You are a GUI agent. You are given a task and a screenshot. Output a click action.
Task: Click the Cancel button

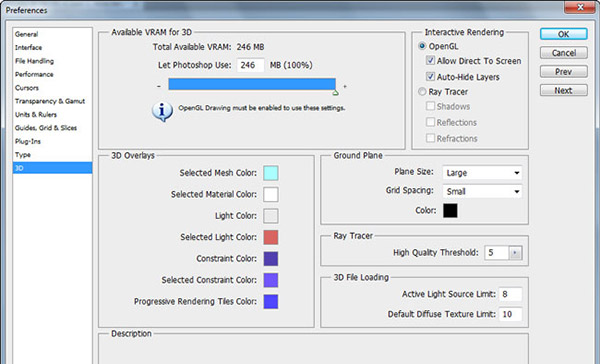564,53
